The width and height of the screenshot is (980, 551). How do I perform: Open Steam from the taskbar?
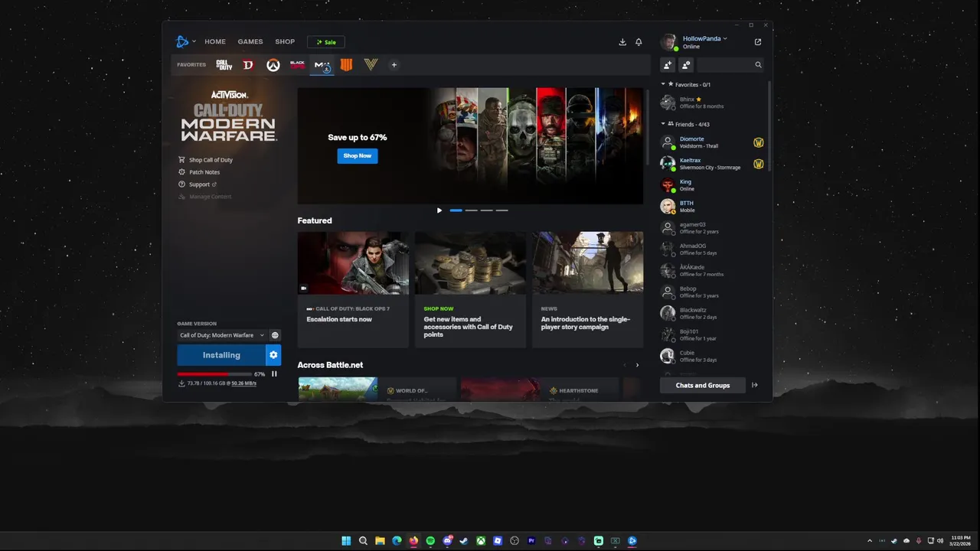pos(464,541)
